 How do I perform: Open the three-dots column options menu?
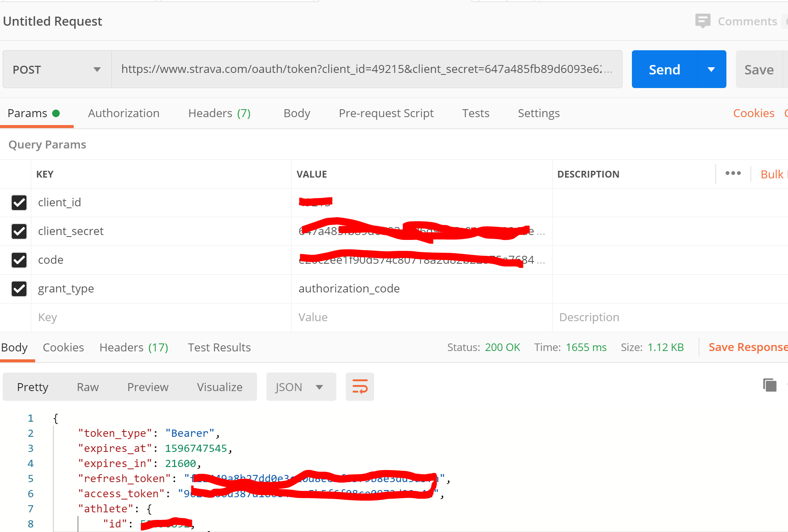(732, 173)
